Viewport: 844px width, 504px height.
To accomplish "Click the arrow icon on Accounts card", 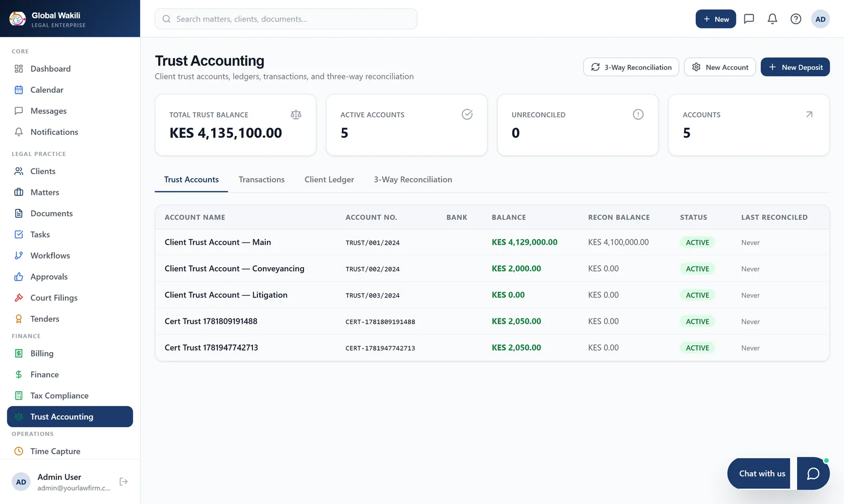I will pos(809,114).
